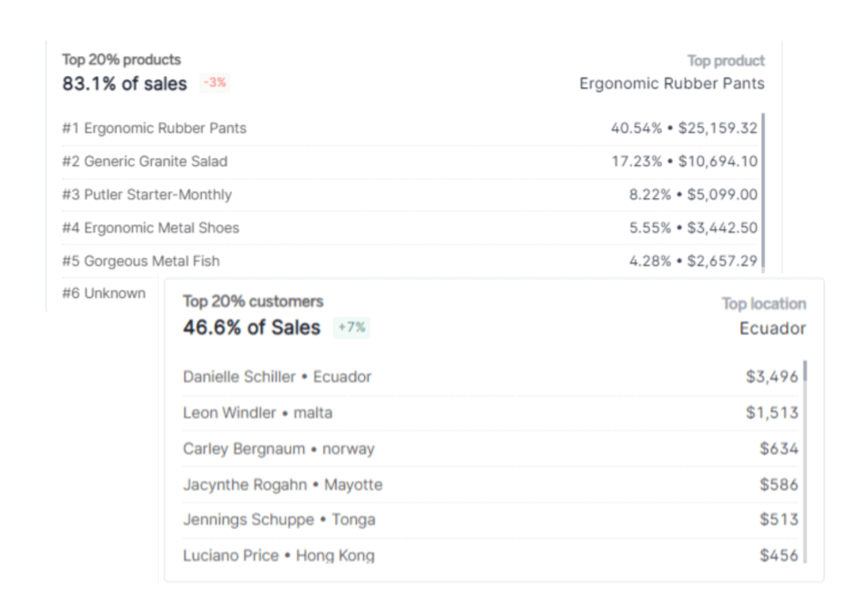Click the -3% change badge
Viewport: 855px width, 616px height.
(215, 83)
